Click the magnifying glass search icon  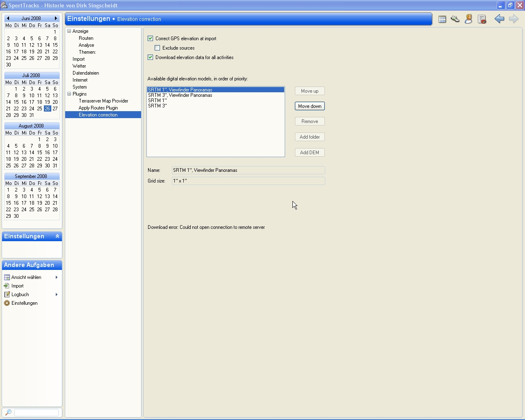pyautogui.click(x=8, y=413)
